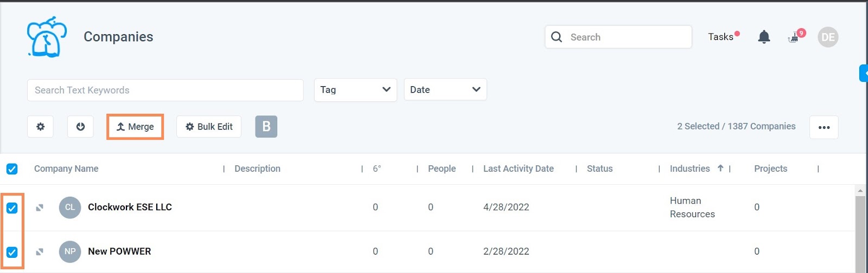Viewport: 868px width, 273px height.
Task: Click the Merge button
Action: (136, 127)
